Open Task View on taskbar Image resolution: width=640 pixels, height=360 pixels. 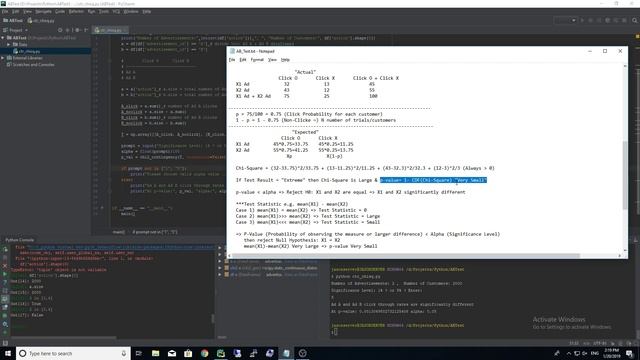point(138,353)
